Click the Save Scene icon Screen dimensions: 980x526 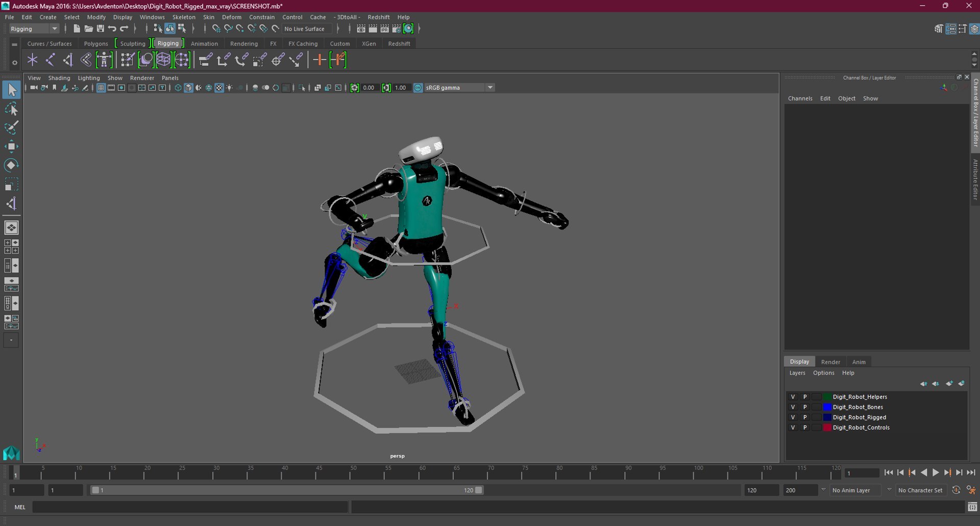pyautogui.click(x=100, y=29)
